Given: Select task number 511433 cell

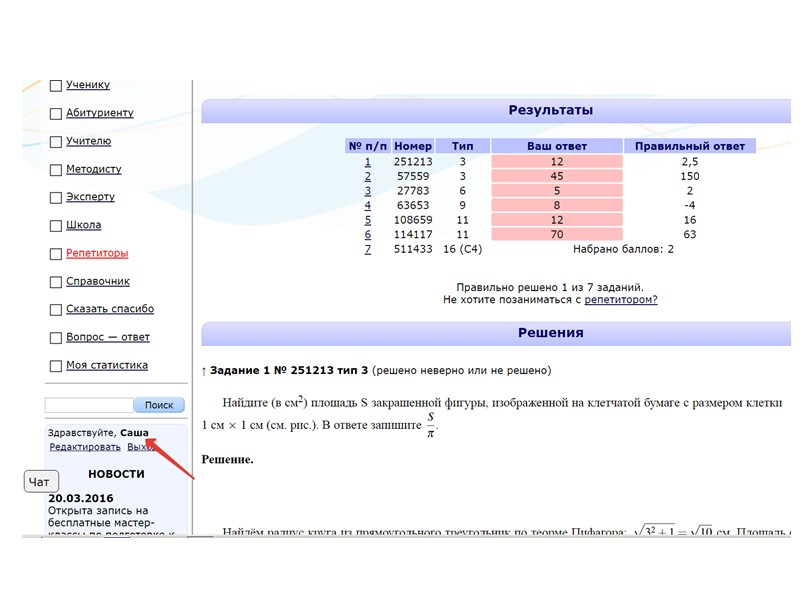Looking at the screenshot, I should point(413,249).
